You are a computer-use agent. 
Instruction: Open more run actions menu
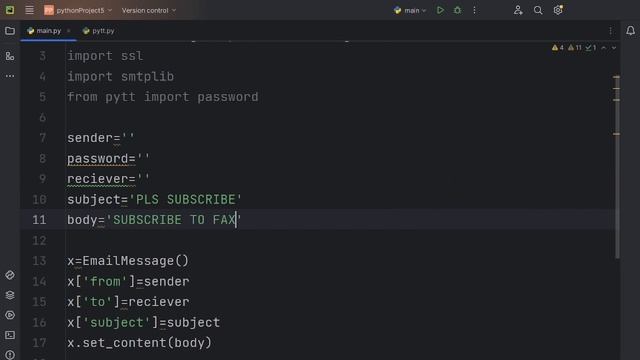coord(474,10)
